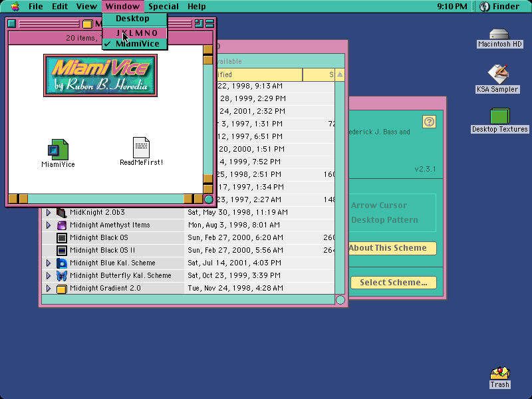Choose checked MiamiVice in the Window menu
Screen dimensions: 532x399
coord(135,44)
